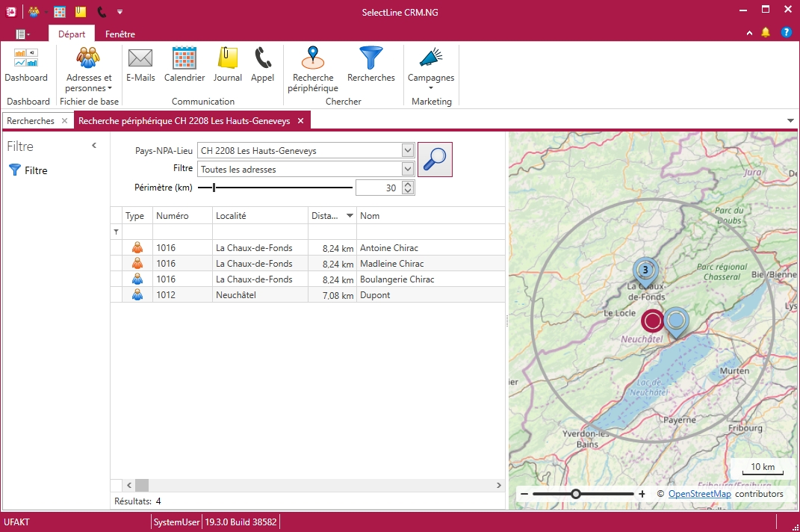Image resolution: width=800 pixels, height=532 pixels.
Task: Click the blue map pin near Neuchâtel
Action: tap(677, 322)
